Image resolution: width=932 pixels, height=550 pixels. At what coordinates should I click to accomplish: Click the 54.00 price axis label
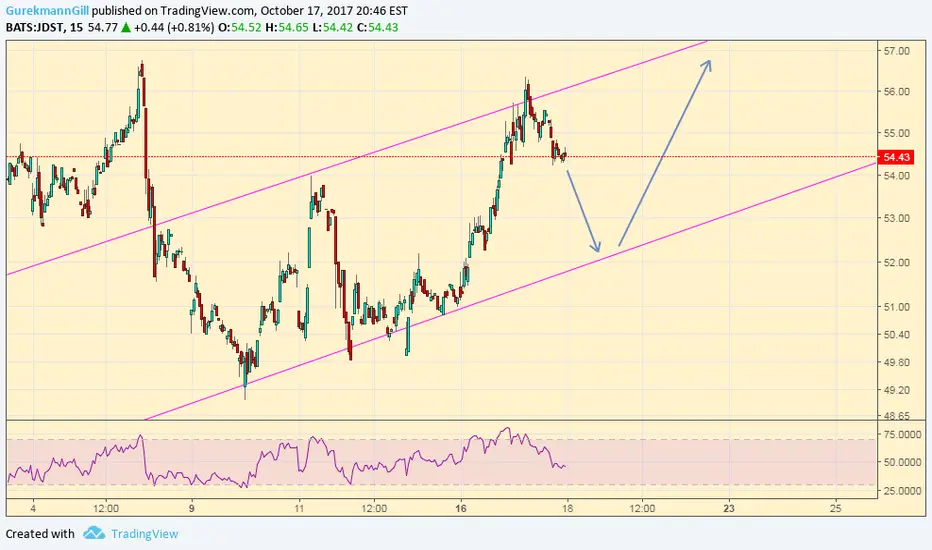(x=896, y=176)
